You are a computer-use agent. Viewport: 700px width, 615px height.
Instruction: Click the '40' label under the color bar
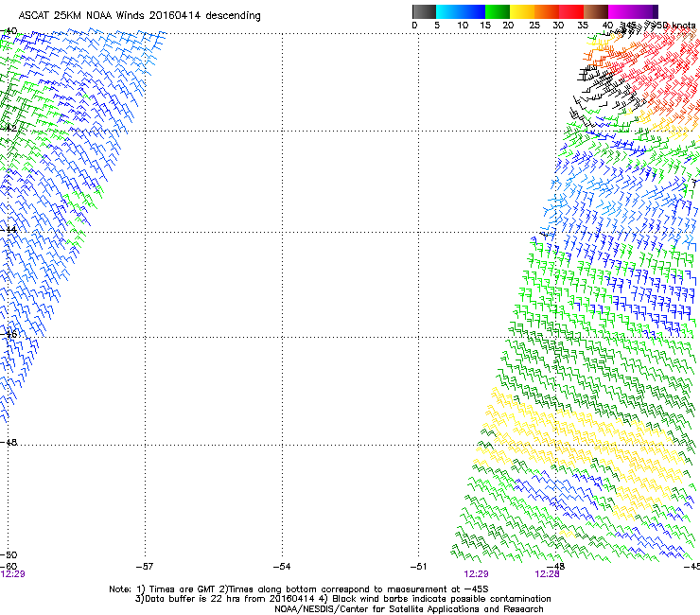607,26
